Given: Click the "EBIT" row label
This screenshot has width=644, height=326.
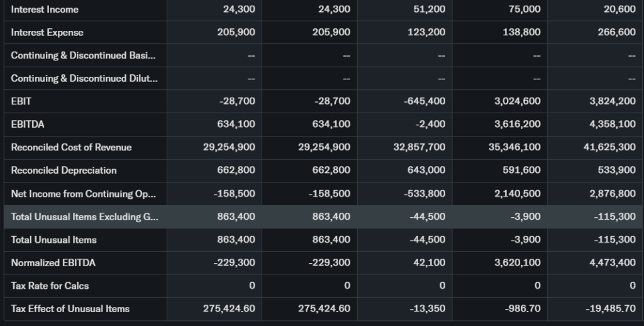Looking at the screenshot, I should click(x=21, y=101).
